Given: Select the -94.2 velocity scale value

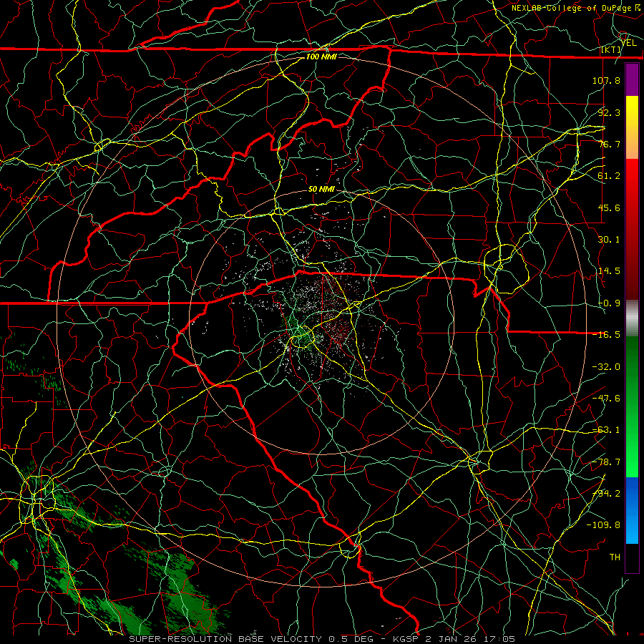Looking at the screenshot, I should pos(606,493).
